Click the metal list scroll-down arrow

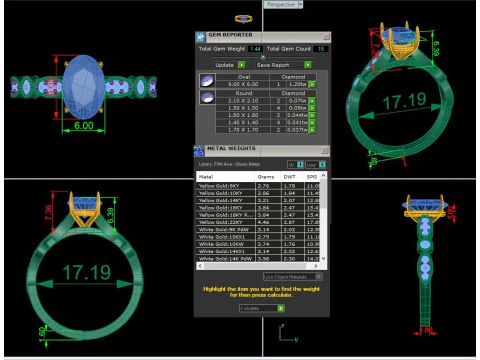[323, 258]
